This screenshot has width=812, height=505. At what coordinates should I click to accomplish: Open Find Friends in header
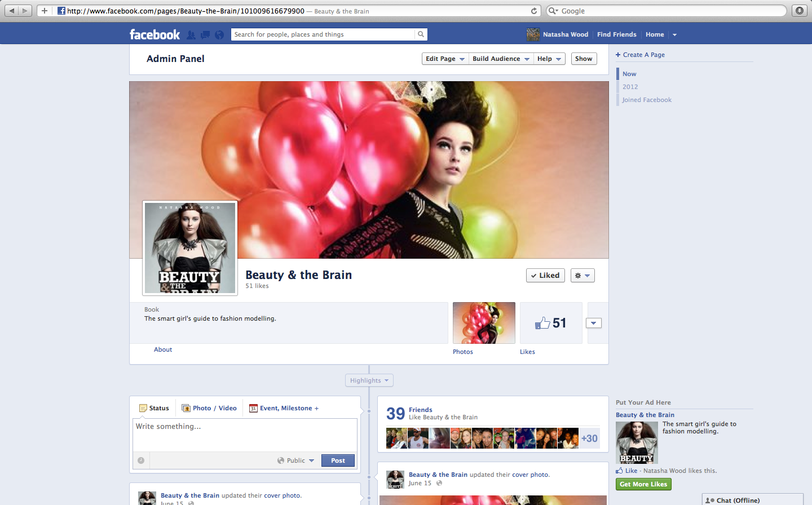pos(616,34)
